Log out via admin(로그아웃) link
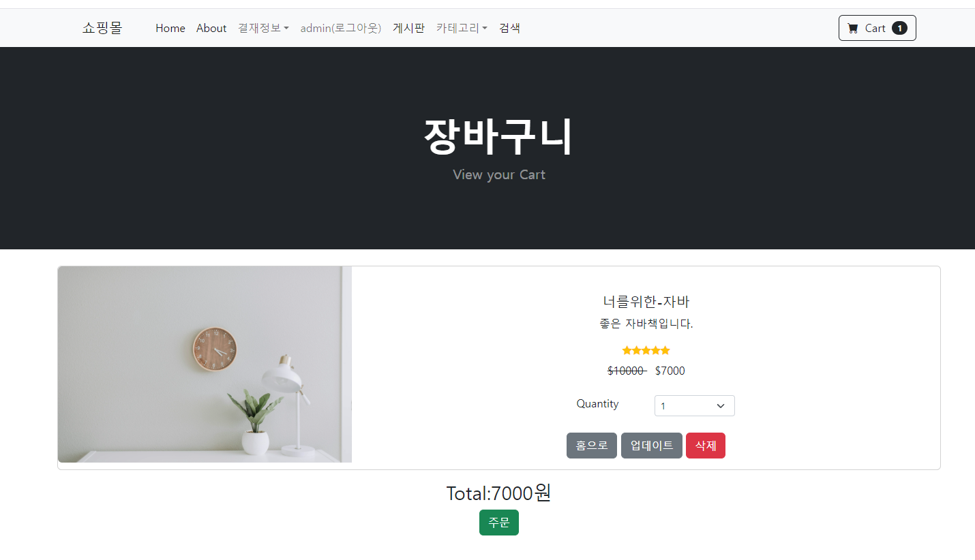This screenshot has width=975, height=560. pyautogui.click(x=341, y=28)
